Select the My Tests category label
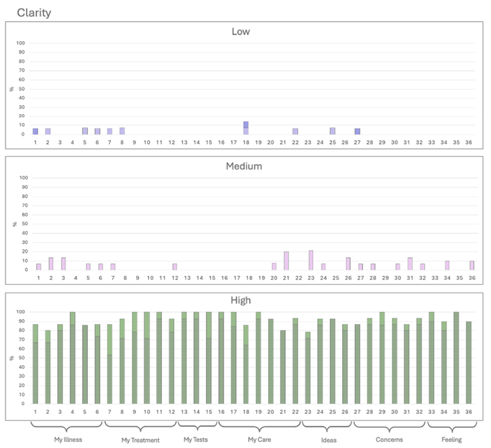 coord(196,440)
